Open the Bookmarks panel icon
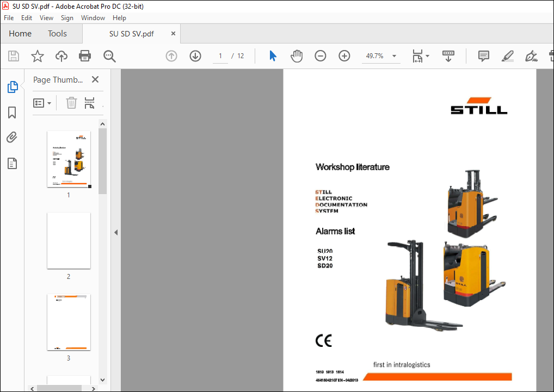This screenshot has width=554, height=392. 12,113
